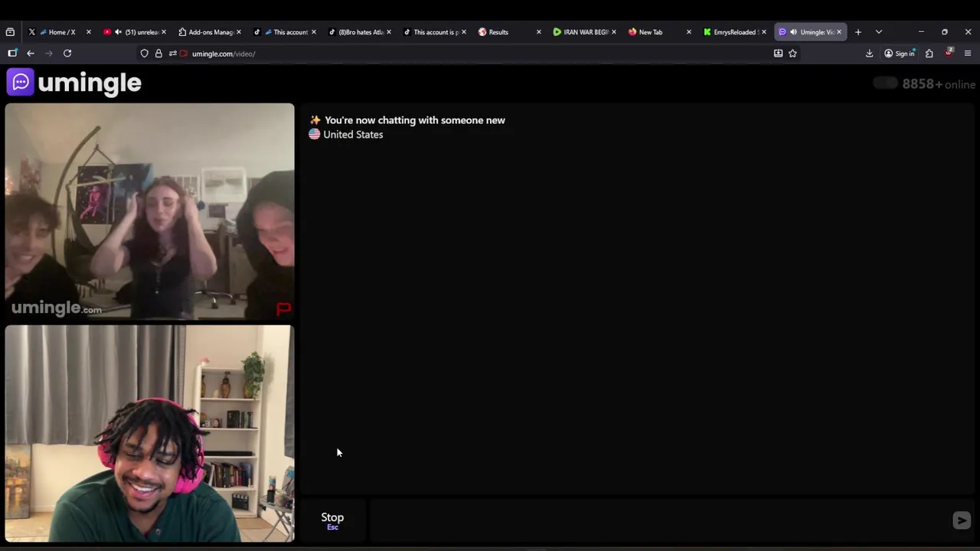980x551 pixels.
Task: Click the Sign in account button
Action: click(900, 54)
